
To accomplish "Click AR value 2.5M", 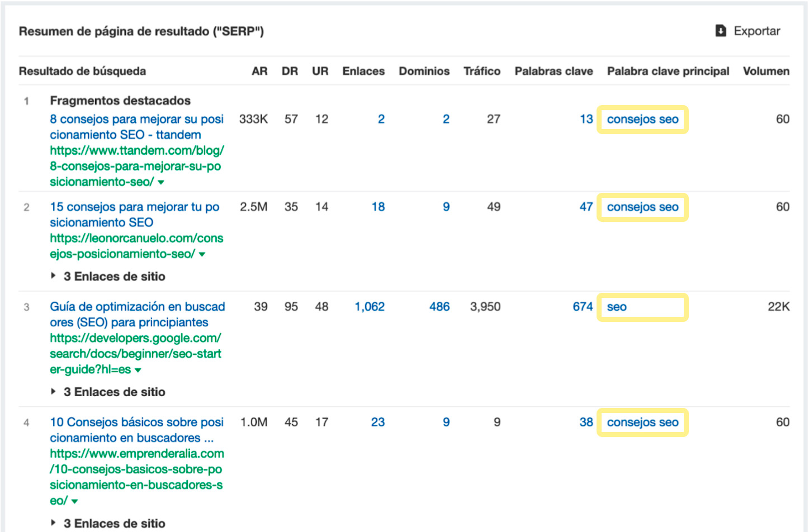I will pyautogui.click(x=254, y=207).
